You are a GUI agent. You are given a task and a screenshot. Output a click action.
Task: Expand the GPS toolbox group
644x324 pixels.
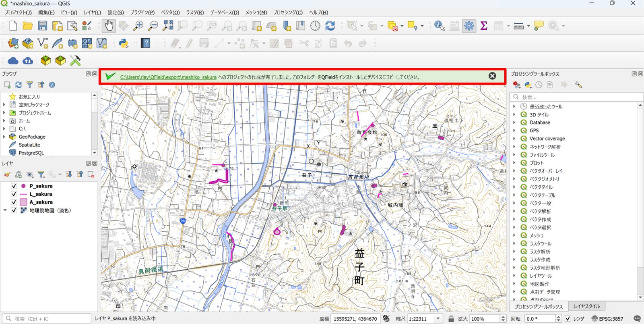(x=514, y=131)
